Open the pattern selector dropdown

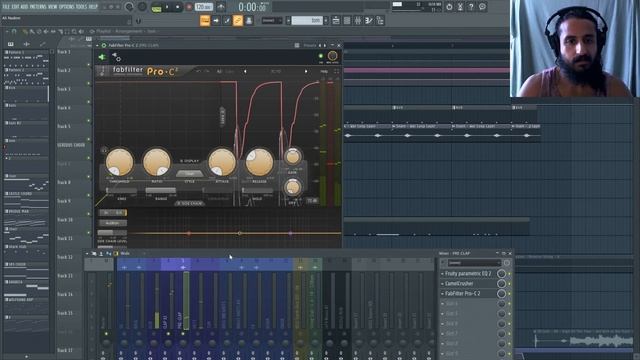click(307, 20)
